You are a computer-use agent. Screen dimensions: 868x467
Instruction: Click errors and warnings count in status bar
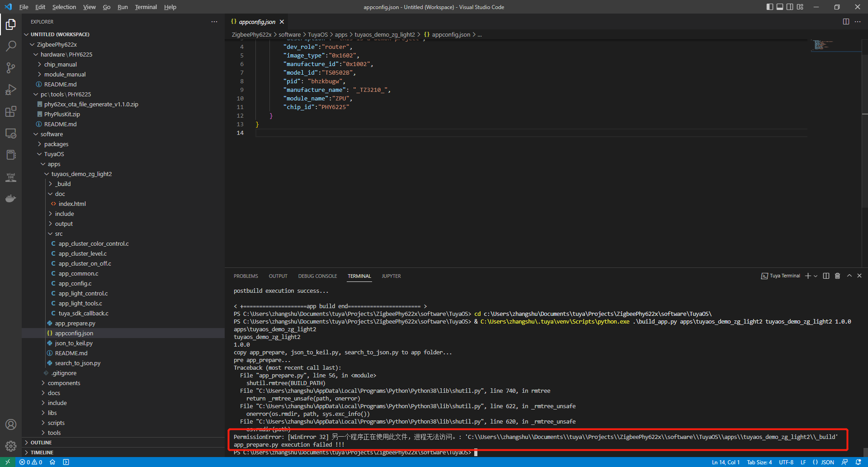[x=31, y=462]
